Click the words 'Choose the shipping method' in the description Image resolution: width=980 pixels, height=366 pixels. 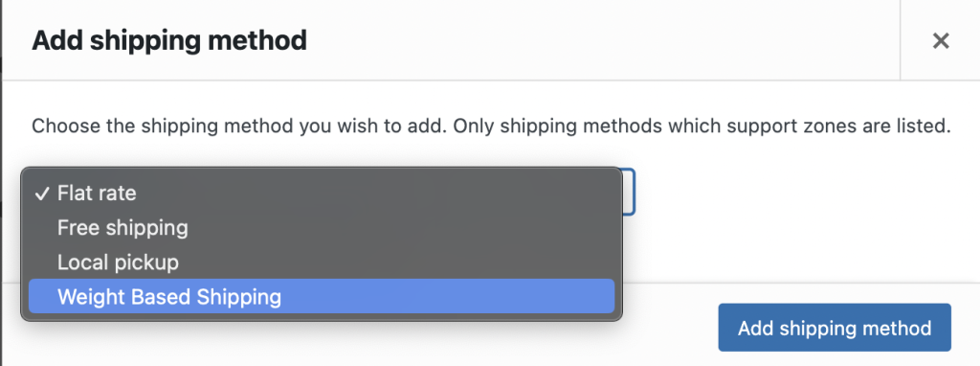click(163, 126)
